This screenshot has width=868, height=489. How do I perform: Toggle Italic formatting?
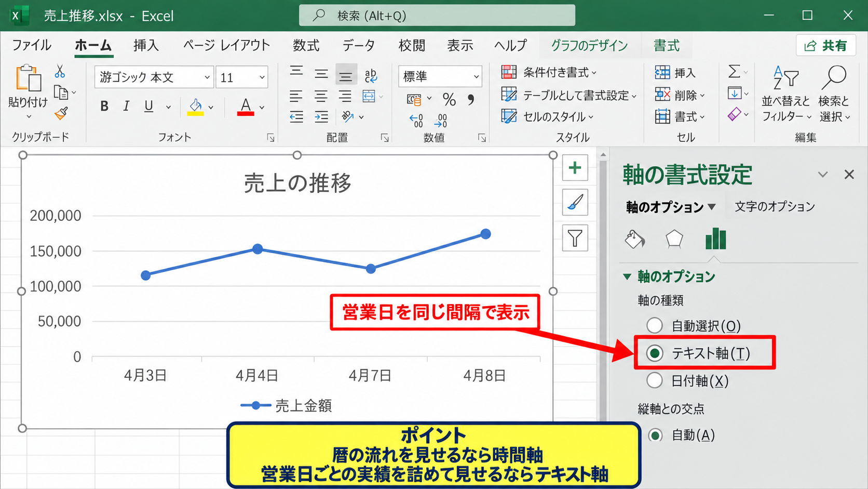click(126, 107)
